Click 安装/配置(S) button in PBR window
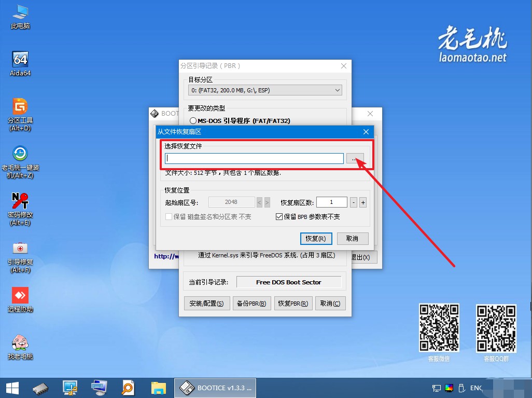Viewport: 532px width, 398px height. point(206,303)
